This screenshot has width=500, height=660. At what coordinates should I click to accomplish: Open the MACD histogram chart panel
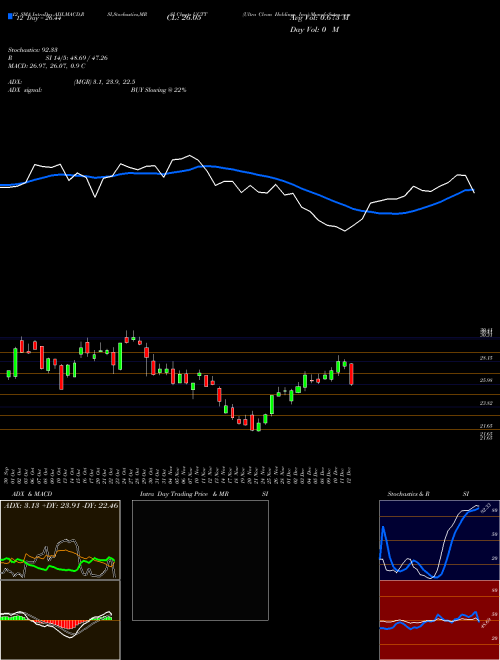[60, 620]
